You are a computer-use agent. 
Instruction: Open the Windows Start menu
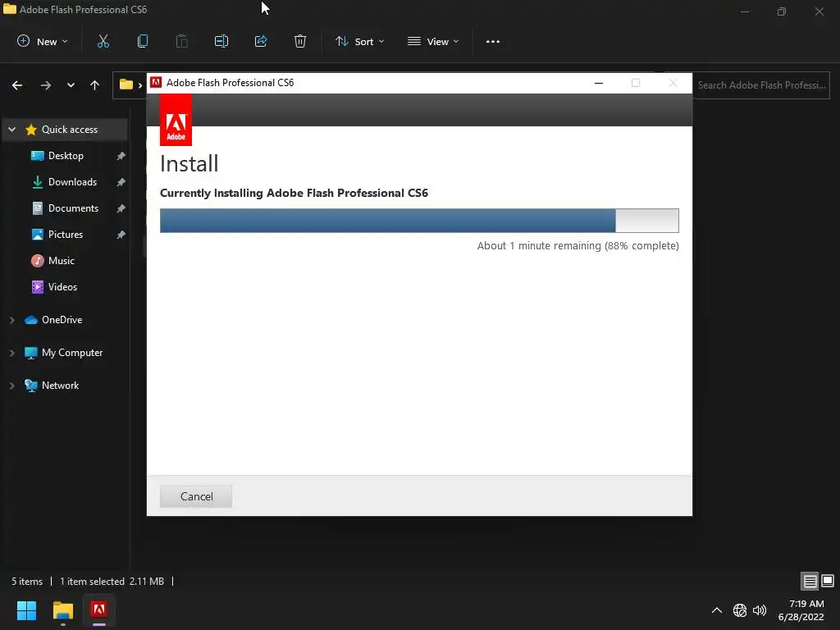coord(27,610)
